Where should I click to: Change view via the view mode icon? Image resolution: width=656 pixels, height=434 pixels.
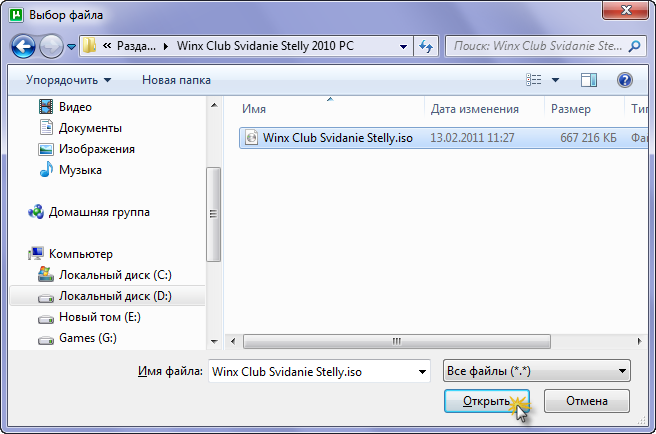pos(533,80)
